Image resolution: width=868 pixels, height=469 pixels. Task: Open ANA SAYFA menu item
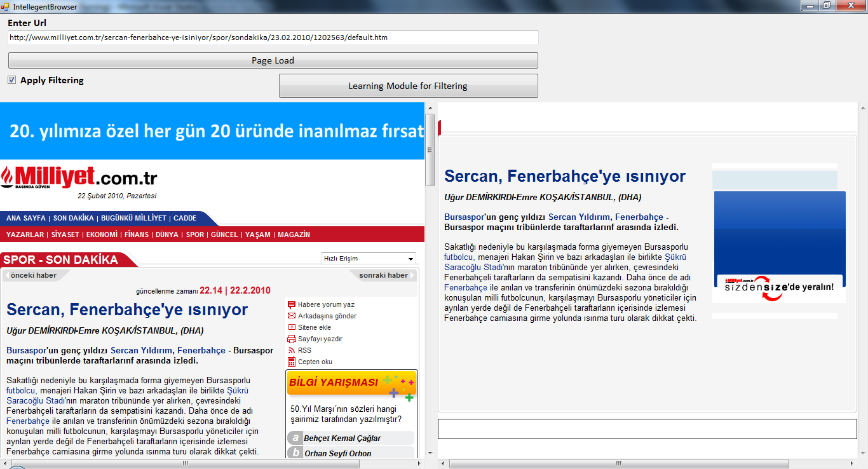pos(26,218)
